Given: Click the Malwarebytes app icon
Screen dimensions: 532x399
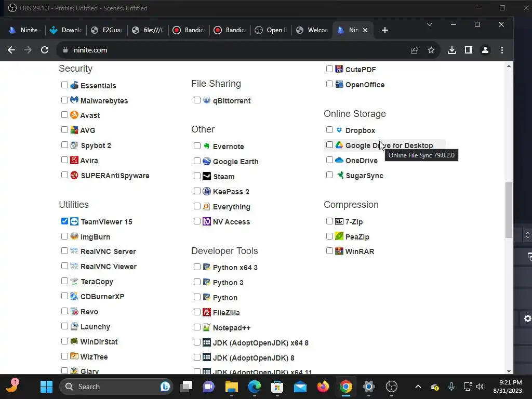Looking at the screenshot, I should click(x=74, y=100).
